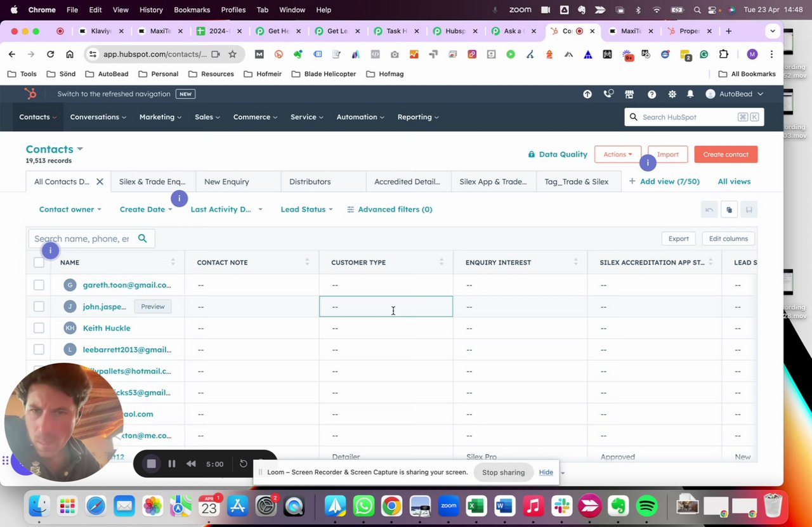The image size is (812, 527).
Task: Click the Import button
Action: click(x=667, y=154)
